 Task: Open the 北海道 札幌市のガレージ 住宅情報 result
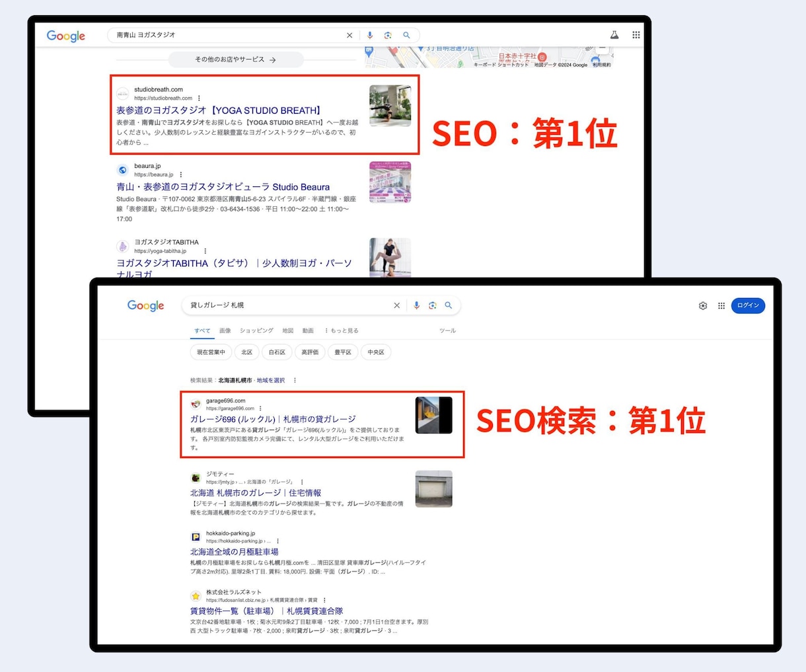[256, 493]
